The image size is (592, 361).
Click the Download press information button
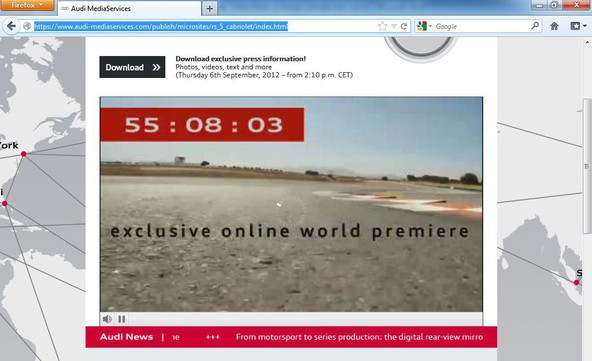132,67
